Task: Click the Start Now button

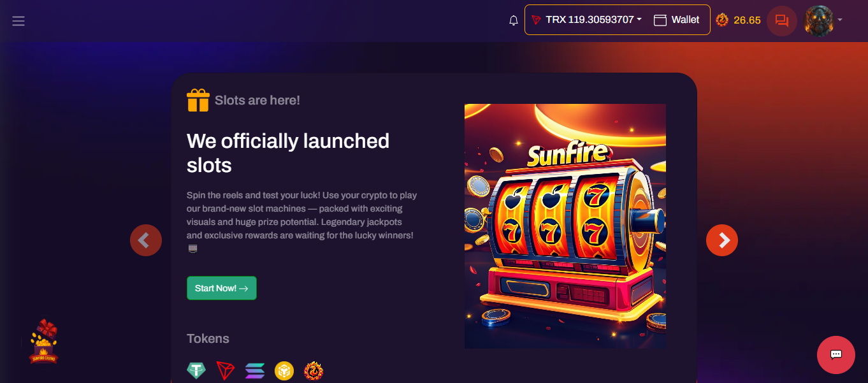Action: (x=222, y=288)
